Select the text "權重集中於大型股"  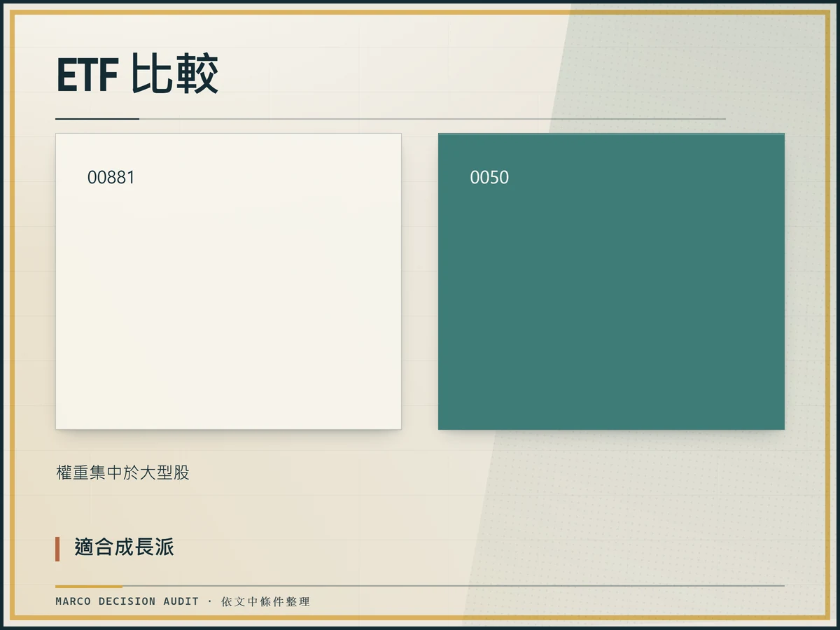coord(123,472)
